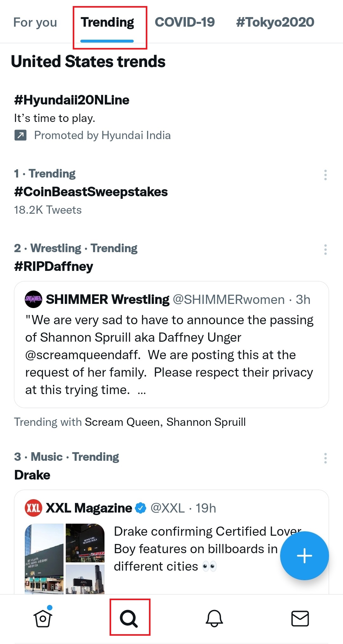Image resolution: width=343 pixels, height=644 pixels.
Task: Open more options for #RIPDaffney trend
Action: pos(325,250)
